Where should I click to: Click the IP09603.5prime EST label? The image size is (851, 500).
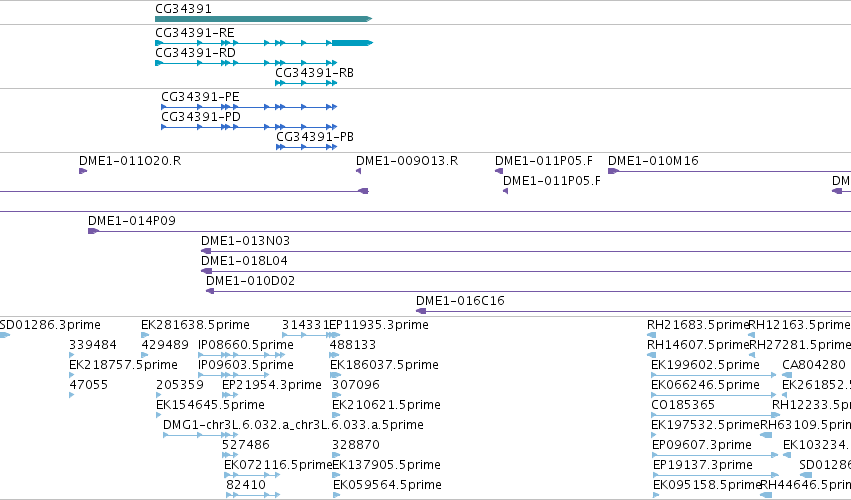[246, 365]
